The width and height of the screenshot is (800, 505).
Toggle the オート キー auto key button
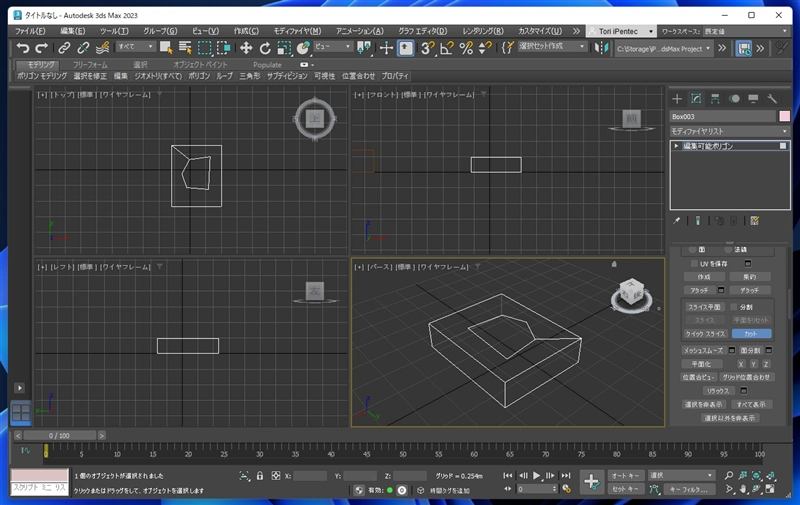tap(626, 475)
